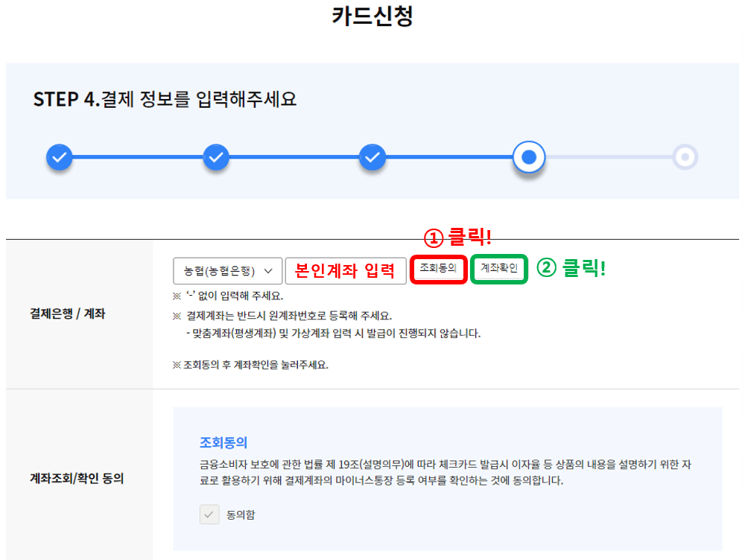Image resolution: width=745 pixels, height=560 pixels.
Task: Click the 본인계좌 입력 account number field
Action: tap(346, 270)
